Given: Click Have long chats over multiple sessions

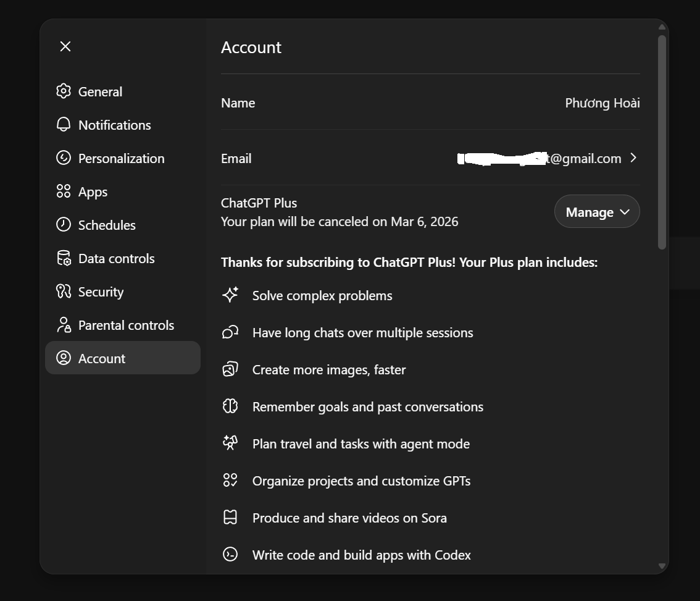Looking at the screenshot, I should click(362, 333).
